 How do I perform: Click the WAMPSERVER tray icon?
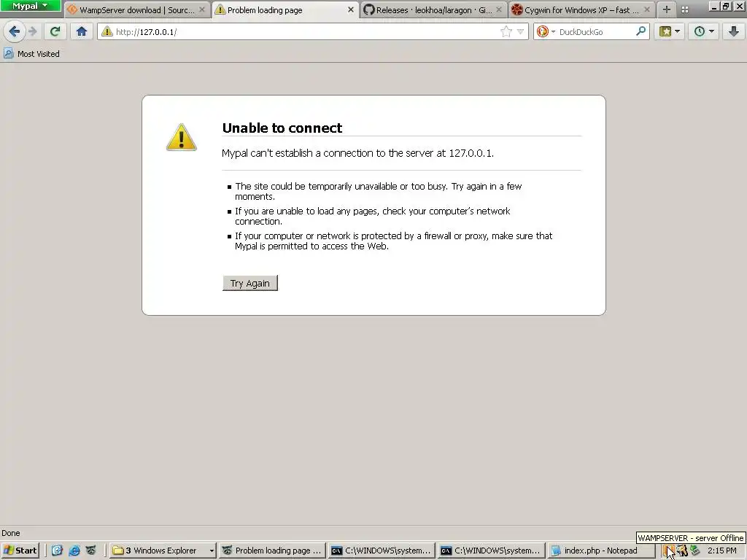[670, 551]
